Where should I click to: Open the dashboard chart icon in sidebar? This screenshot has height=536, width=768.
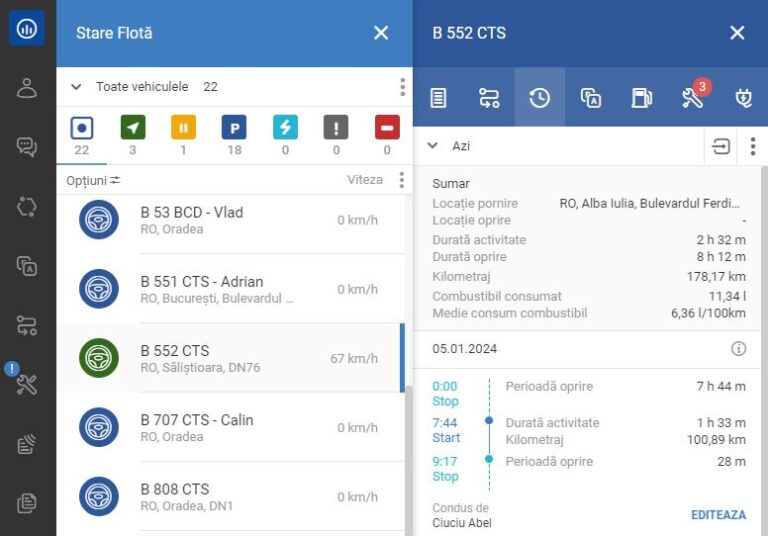point(27,28)
